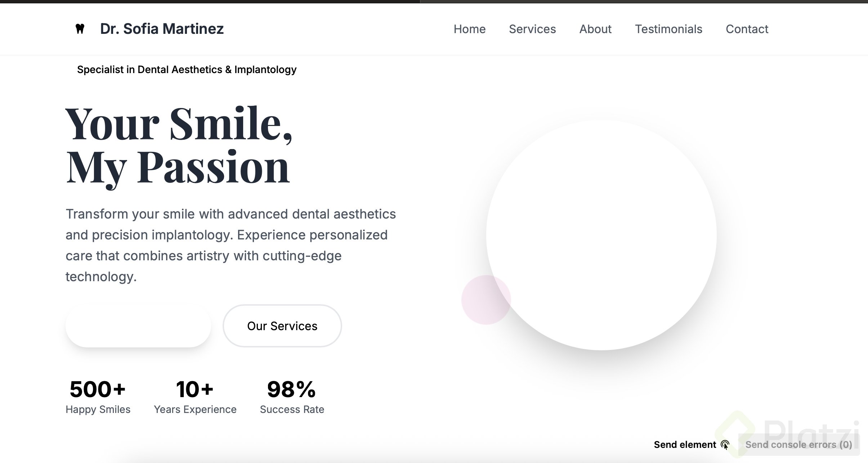Image resolution: width=868 pixels, height=463 pixels.
Task: Click the tooth logo icon
Action: tap(80, 29)
